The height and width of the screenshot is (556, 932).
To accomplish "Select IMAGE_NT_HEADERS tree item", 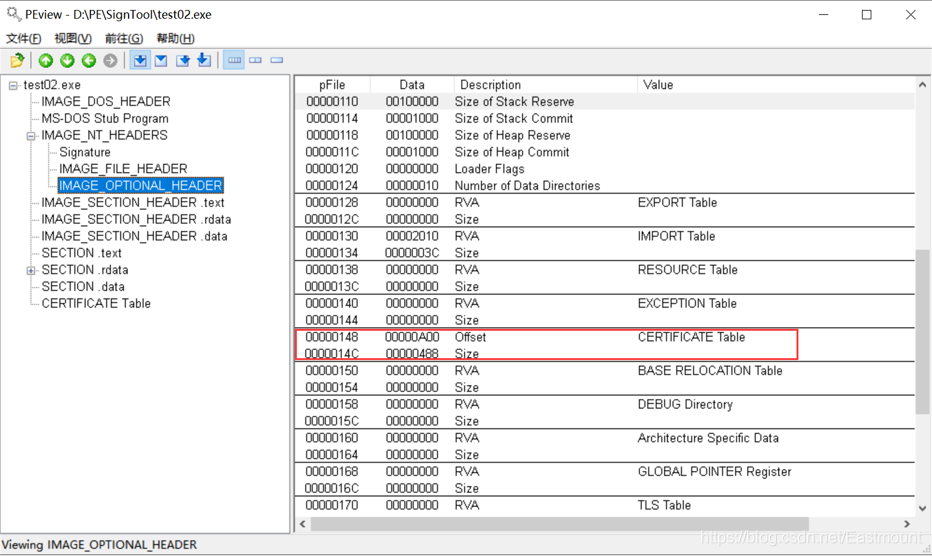I will [105, 135].
